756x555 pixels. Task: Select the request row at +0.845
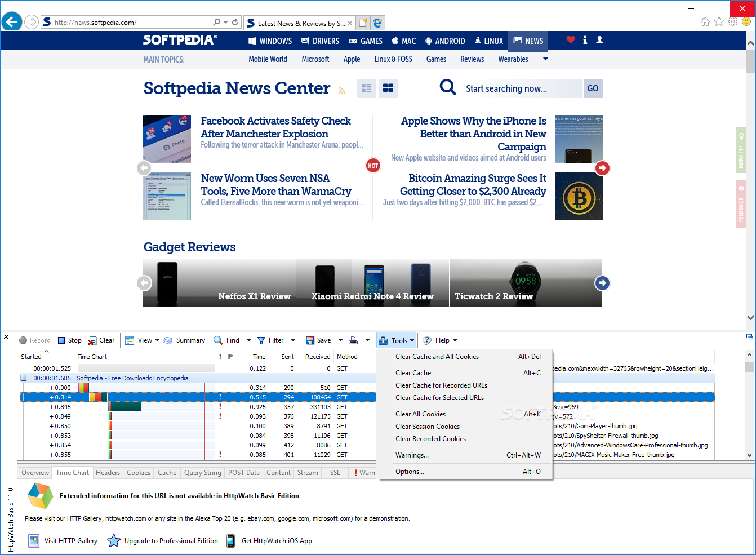click(367, 407)
